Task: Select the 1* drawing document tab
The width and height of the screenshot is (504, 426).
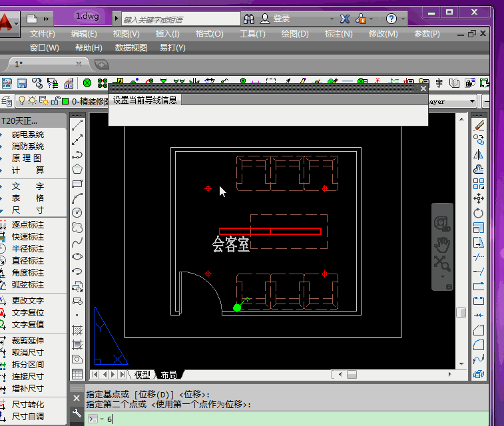Action: [x=45, y=64]
